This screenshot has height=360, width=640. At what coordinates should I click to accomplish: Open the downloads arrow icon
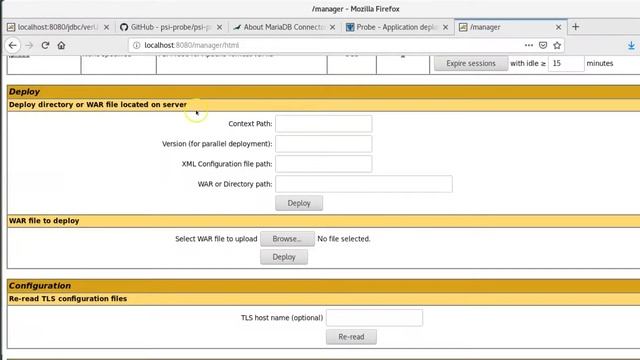(631, 45)
